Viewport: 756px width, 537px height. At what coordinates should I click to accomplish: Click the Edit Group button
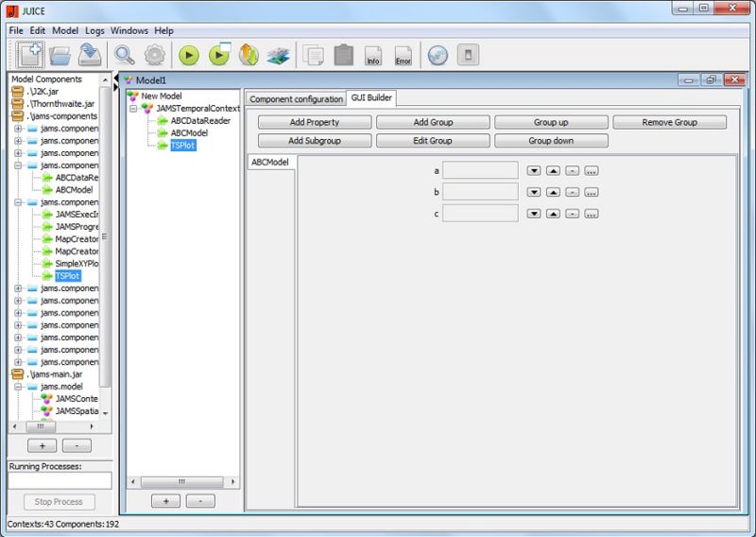(433, 141)
